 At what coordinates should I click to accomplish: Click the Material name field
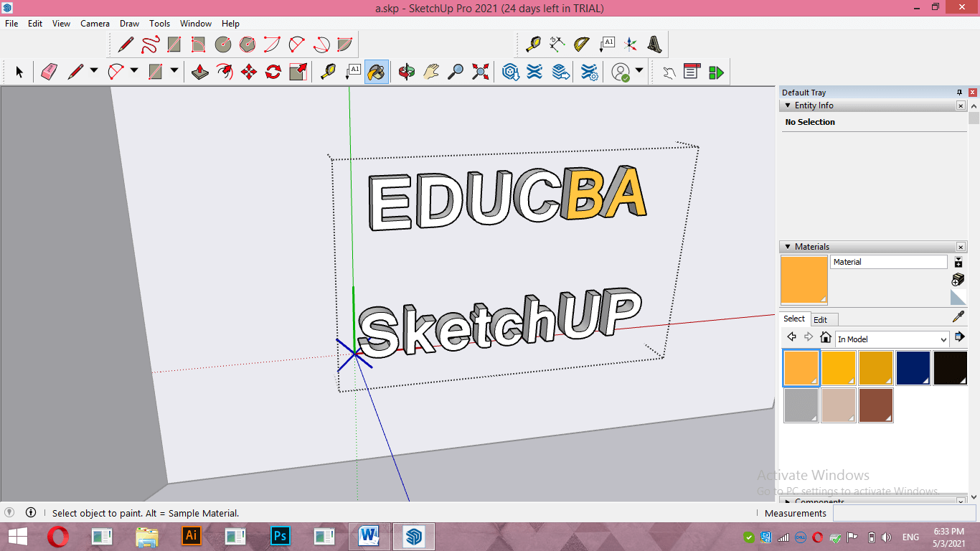coord(889,262)
